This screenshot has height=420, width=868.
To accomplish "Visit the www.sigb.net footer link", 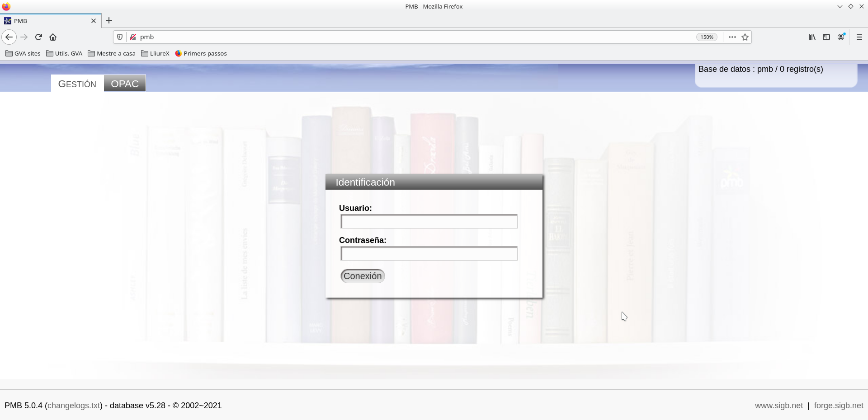I will point(778,406).
